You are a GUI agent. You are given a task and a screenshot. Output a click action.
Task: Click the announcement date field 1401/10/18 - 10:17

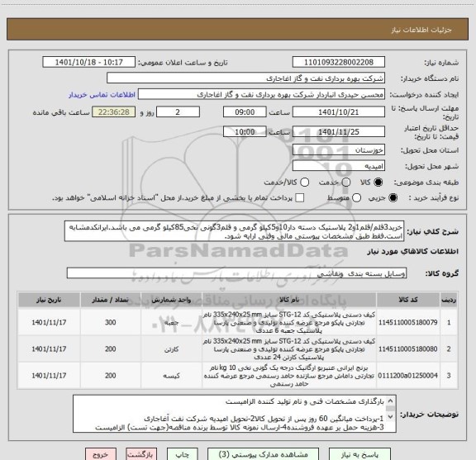coord(89,62)
